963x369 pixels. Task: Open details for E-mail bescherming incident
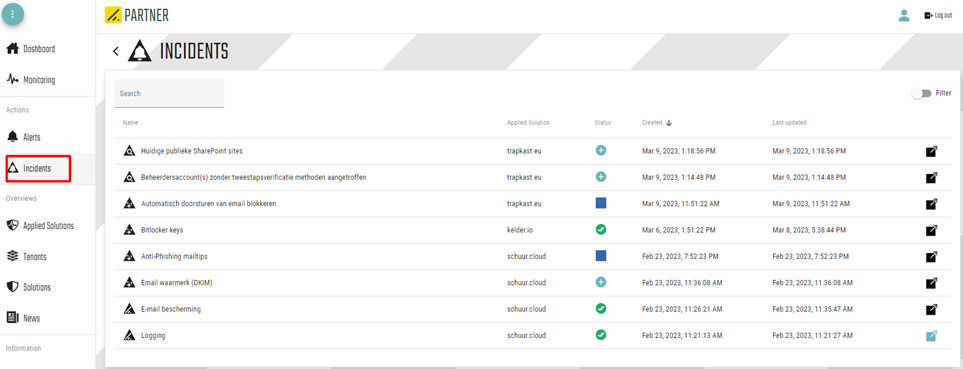click(x=932, y=309)
